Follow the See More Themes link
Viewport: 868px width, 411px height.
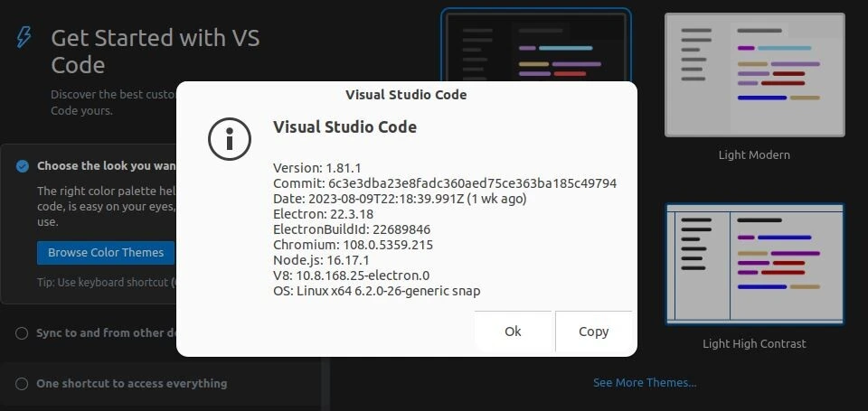click(x=645, y=383)
